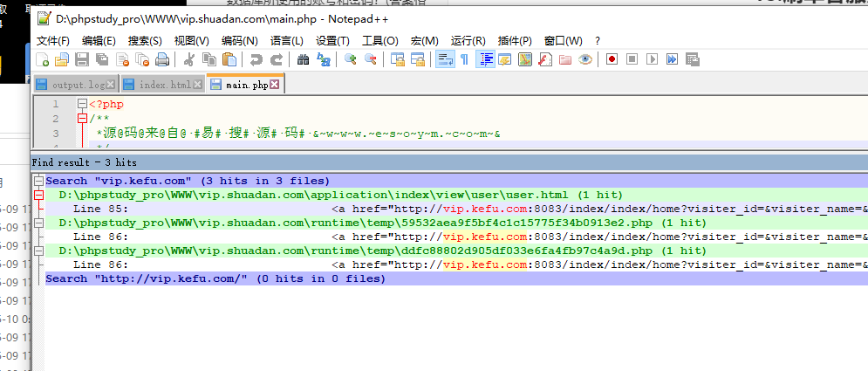This screenshot has width=868, height=371.
Task: Close the main.php tab
Action: pyautogui.click(x=274, y=85)
